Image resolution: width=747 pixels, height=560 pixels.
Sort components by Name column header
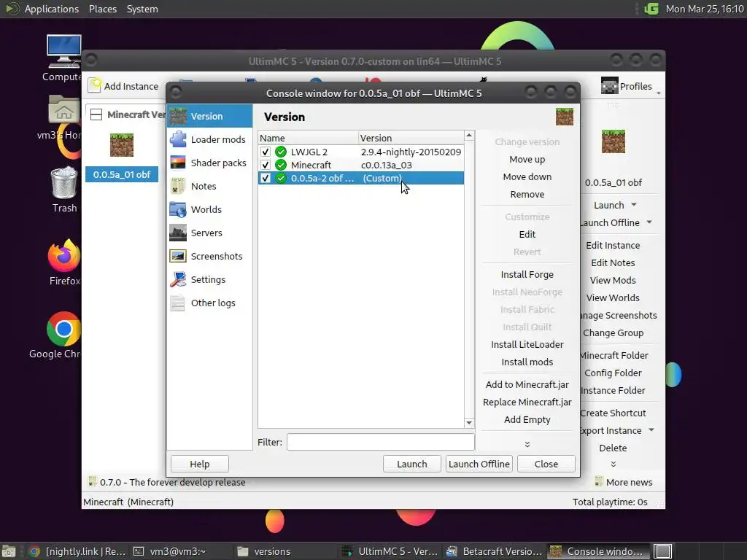tap(308, 138)
